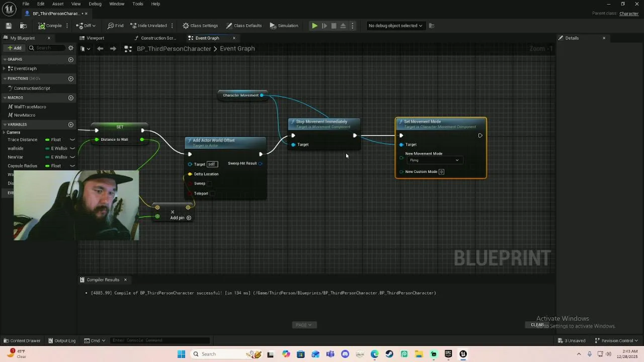Image resolution: width=644 pixels, height=362 pixels.
Task: Add a new variable with plus icon
Action: tap(70, 124)
